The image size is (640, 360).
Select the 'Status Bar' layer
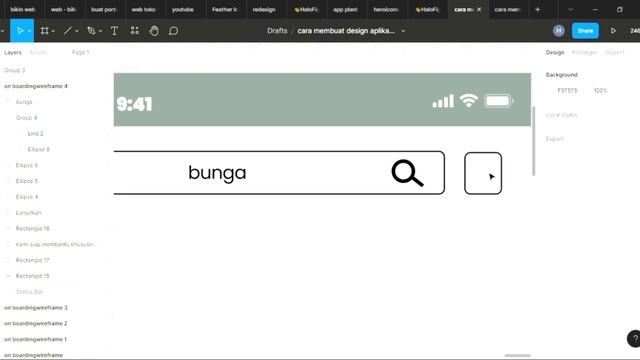pos(29,292)
